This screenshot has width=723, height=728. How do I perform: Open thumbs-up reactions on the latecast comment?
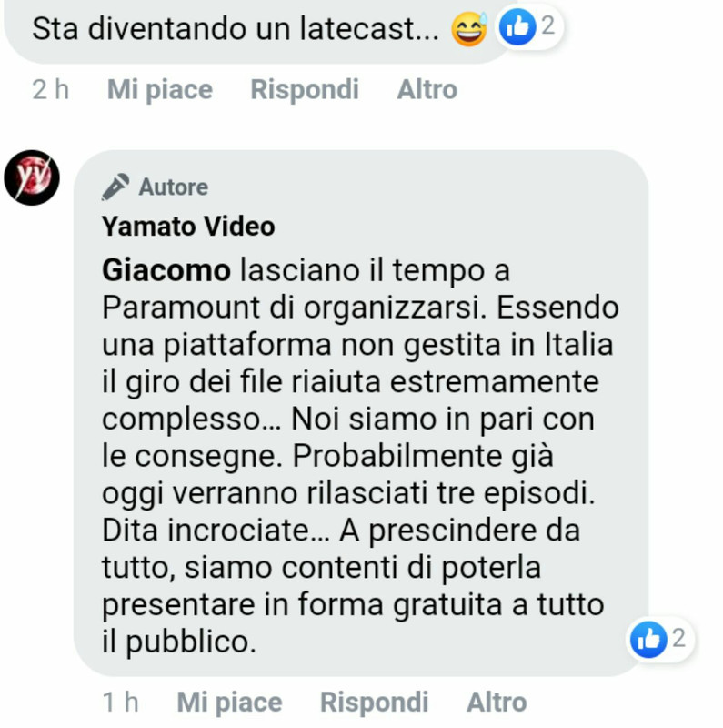click(517, 26)
